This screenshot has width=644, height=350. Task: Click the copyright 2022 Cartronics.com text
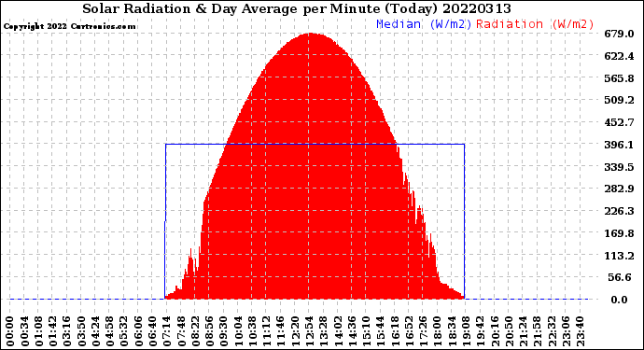point(69,26)
